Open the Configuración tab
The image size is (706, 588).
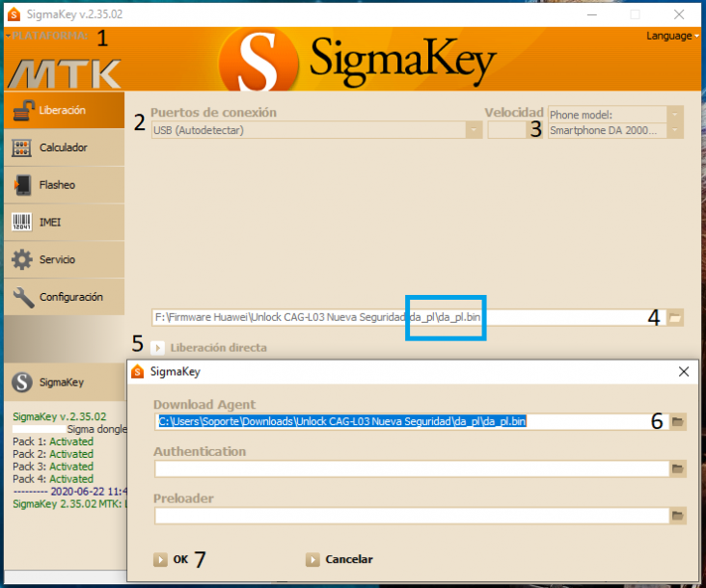(64, 297)
